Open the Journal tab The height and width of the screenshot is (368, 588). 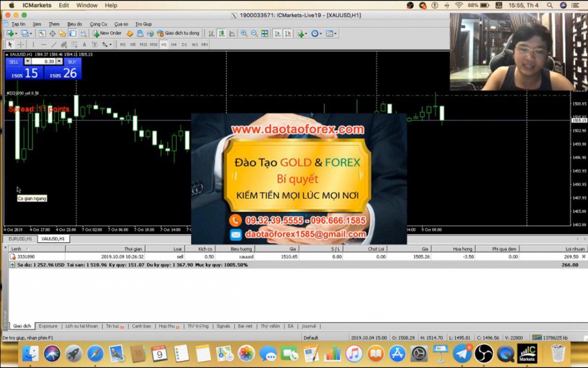click(309, 326)
